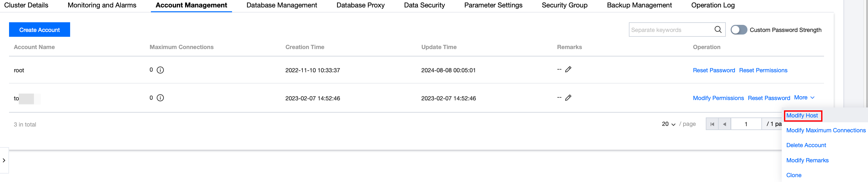Screen dimensions: 868x182
Task: Select Modify Host from dropdown menu
Action: [802, 116]
